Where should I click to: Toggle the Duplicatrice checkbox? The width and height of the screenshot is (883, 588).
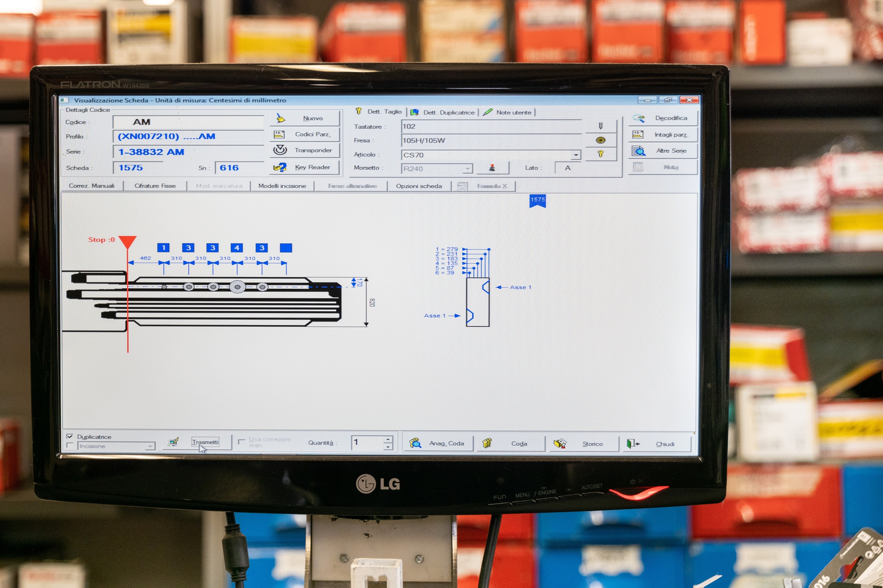pos(70,437)
